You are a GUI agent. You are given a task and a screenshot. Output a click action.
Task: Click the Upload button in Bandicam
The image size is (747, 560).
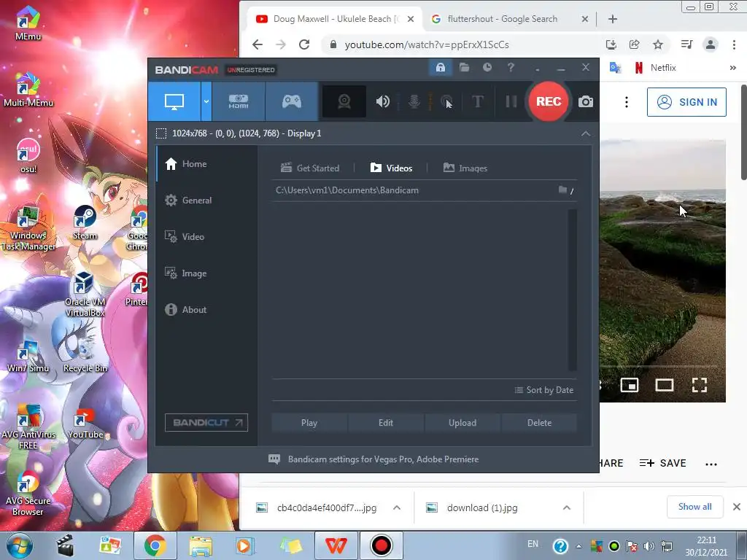click(462, 423)
